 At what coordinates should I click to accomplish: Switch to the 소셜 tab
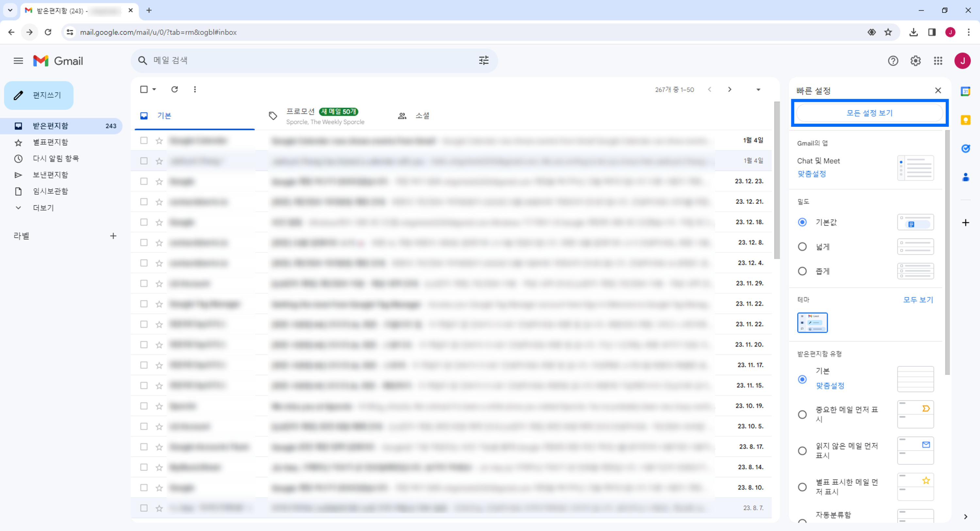pyautogui.click(x=422, y=116)
